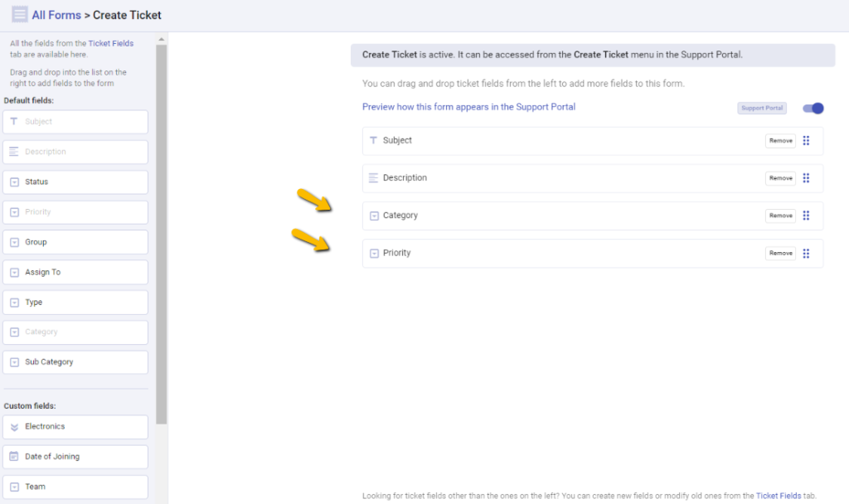Remove the Description field from the form
Image resolution: width=849 pixels, height=504 pixels.
(779, 177)
